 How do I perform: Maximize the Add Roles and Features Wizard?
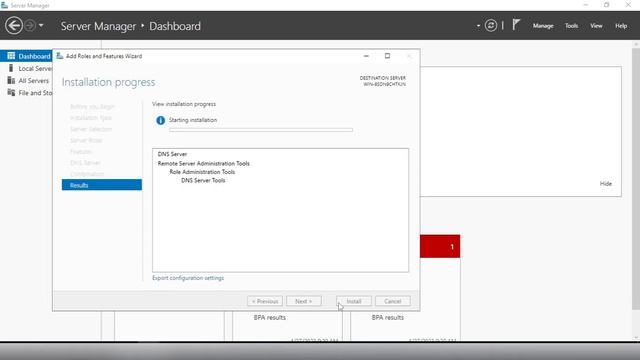coord(387,56)
